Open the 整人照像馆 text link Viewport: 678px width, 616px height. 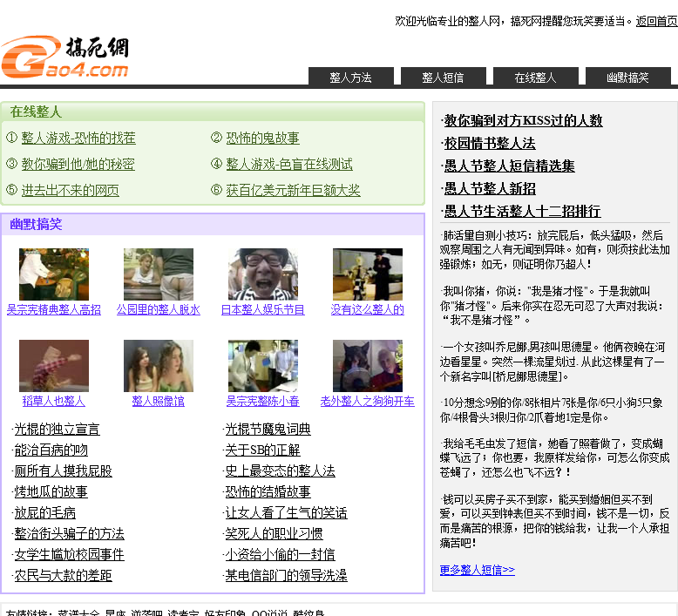point(159,401)
